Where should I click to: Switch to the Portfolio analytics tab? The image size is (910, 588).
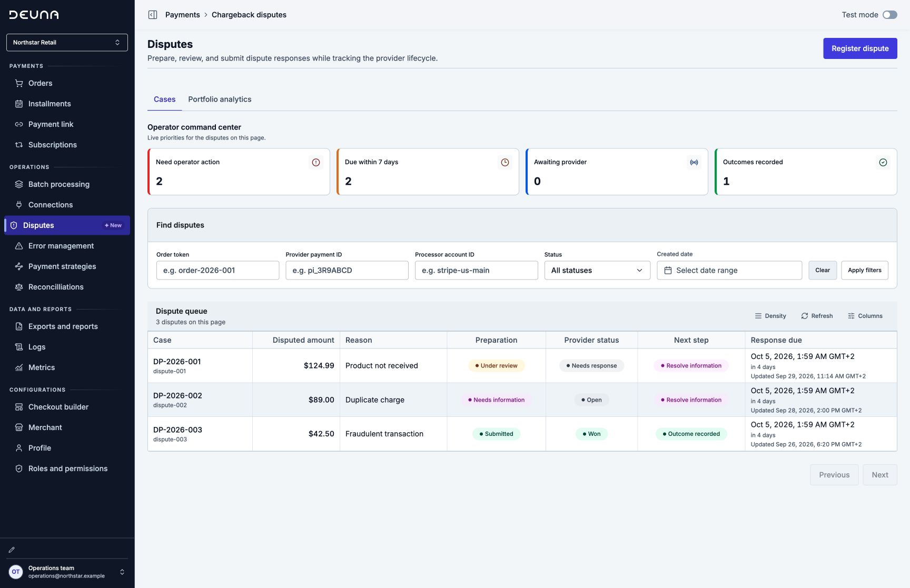[220, 99]
